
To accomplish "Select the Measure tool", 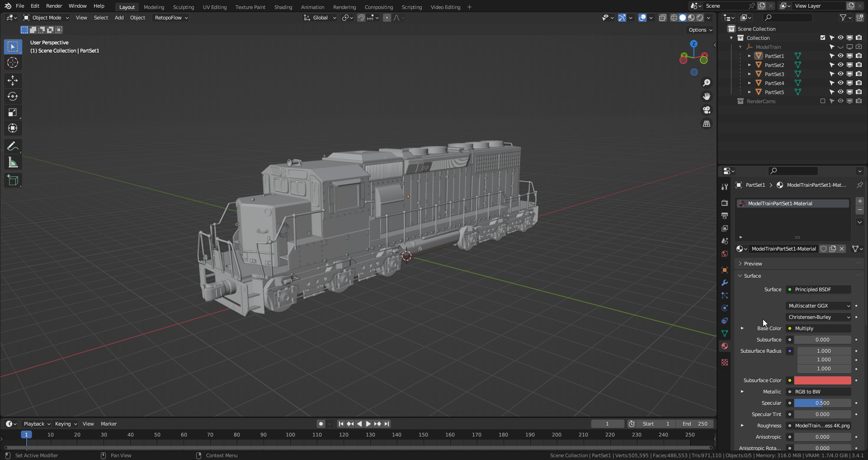I will (13, 161).
